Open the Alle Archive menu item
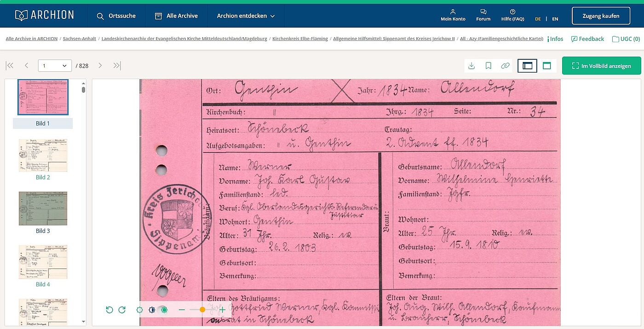The image size is (644, 329). 177,16
